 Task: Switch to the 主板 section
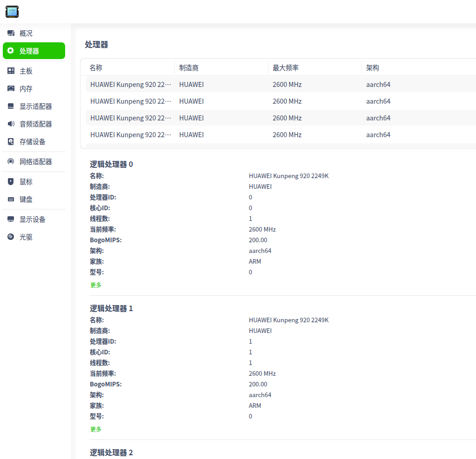(x=34, y=71)
